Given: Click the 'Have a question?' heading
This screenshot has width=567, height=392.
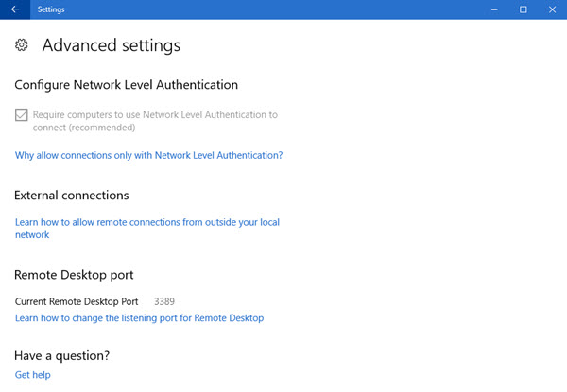Looking at the screenshot, I should (61, 355).
